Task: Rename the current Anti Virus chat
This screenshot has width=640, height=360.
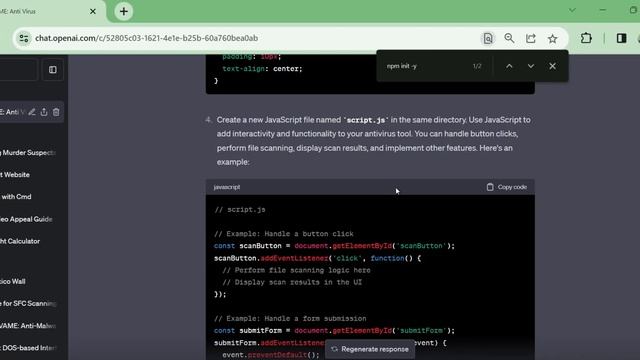Action: [32, 112]
